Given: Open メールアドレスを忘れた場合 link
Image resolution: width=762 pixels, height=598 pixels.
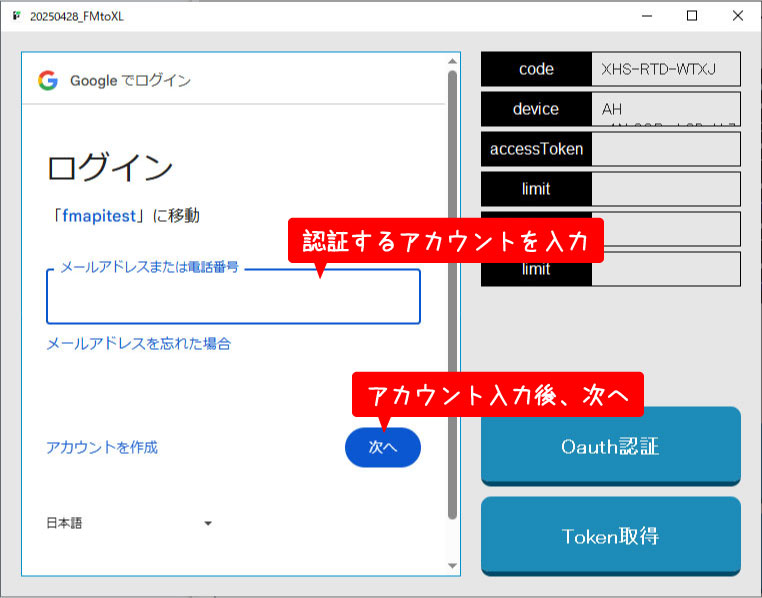Looking at the screenshot, I should (x=139, y=344).
